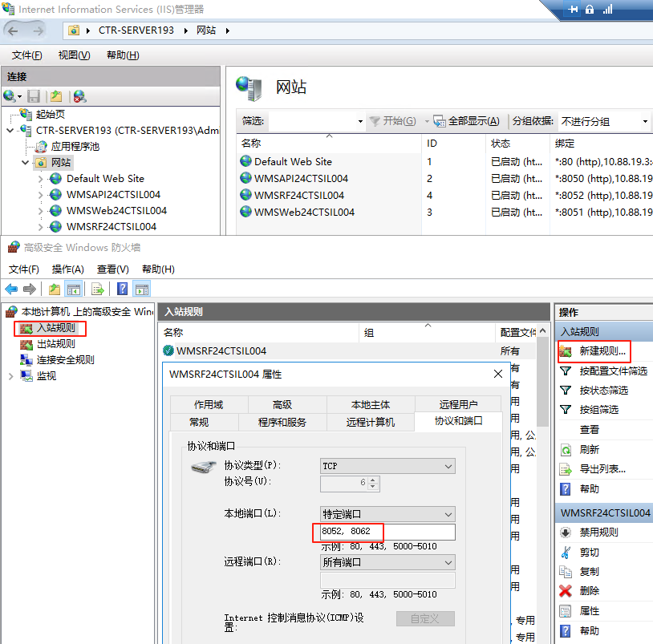This screenshot has width=653, height=644.
Task: Open the 视图(V) menu in IIS Manager
Action: click(74, 55)
